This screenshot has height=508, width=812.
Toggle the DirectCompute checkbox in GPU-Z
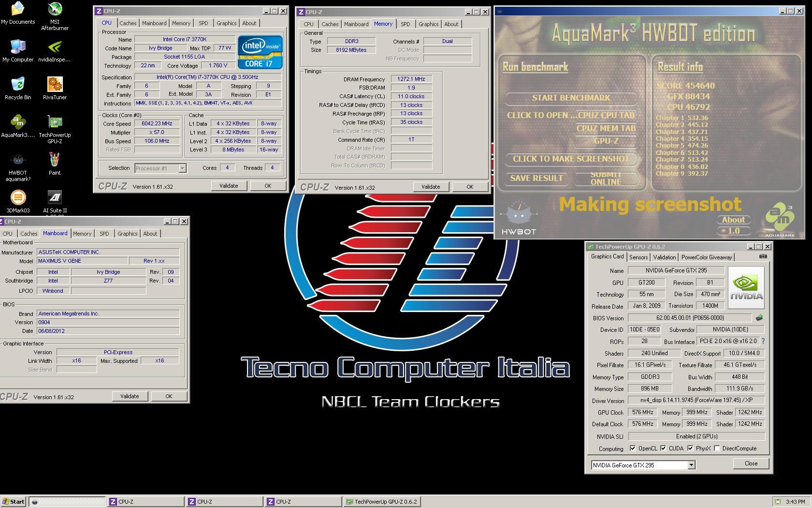coord(717,448)
